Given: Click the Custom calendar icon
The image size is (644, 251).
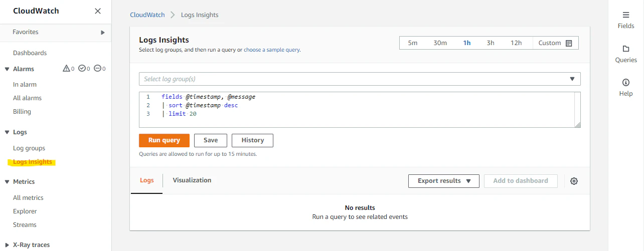Looking at the screenshot, I should (569, 43).
